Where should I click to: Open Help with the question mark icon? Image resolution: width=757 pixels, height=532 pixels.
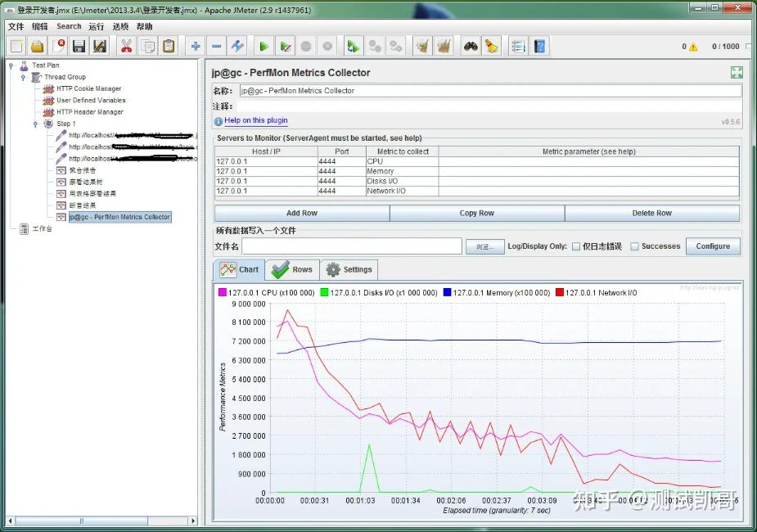[x=540, y=47]
